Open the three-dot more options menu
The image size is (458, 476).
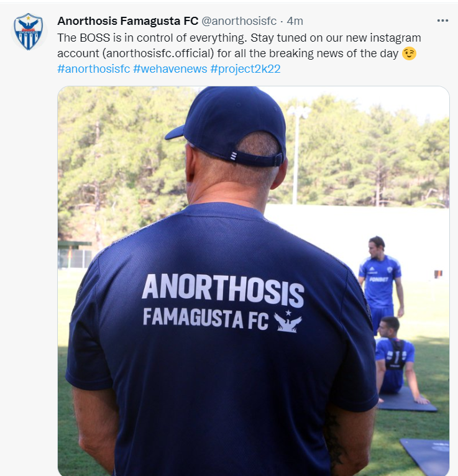coord(442,21)
